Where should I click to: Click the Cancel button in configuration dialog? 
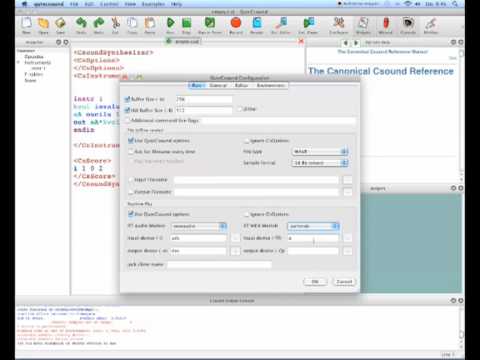tap(344, 282)
